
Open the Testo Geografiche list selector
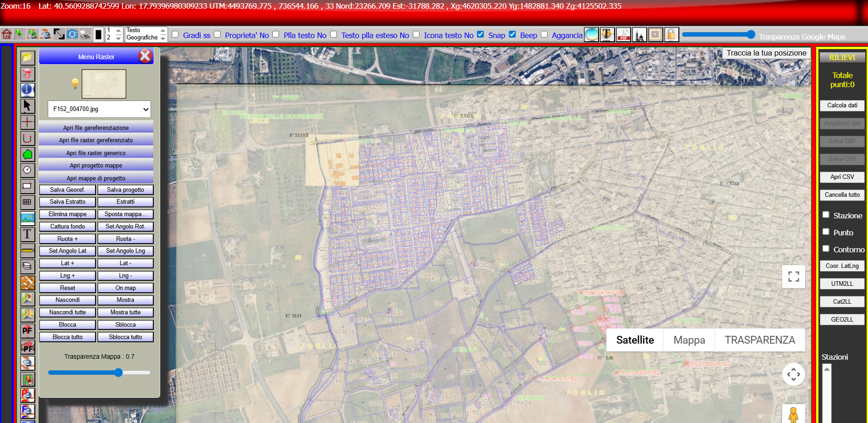pyautogui.click(x=146, y=34)
